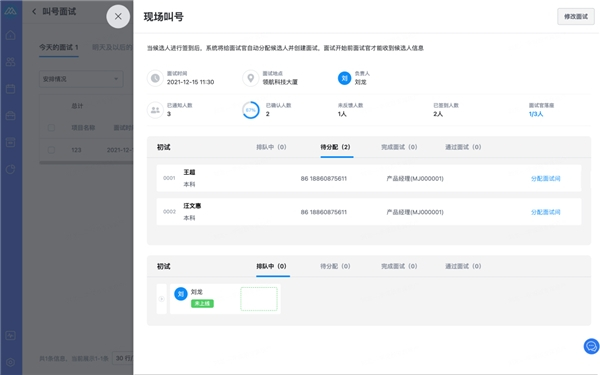
Task: Open the calendar icon in the sidebar
Action: (11, 89)
